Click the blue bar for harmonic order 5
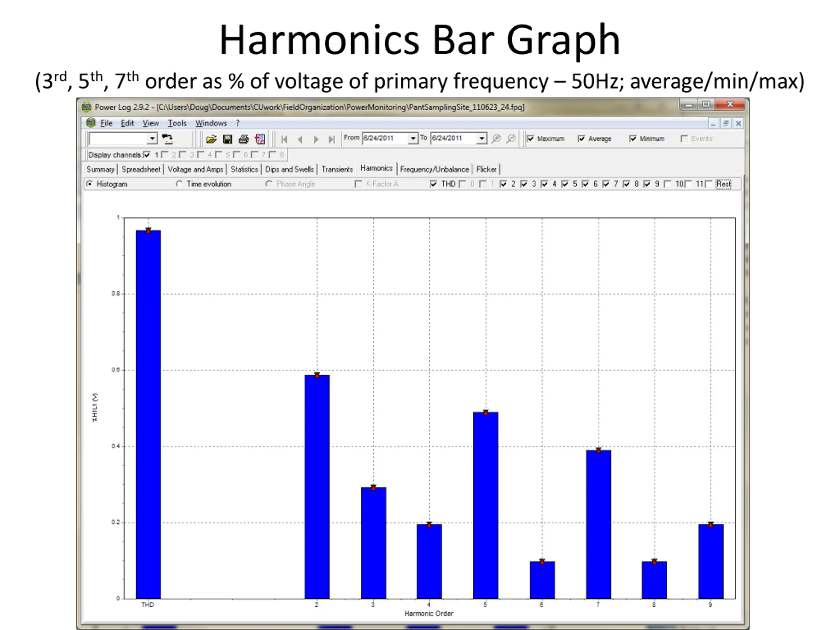Viewport: 840px width, 630px height. pyautogui.click(x=486, y=505)
